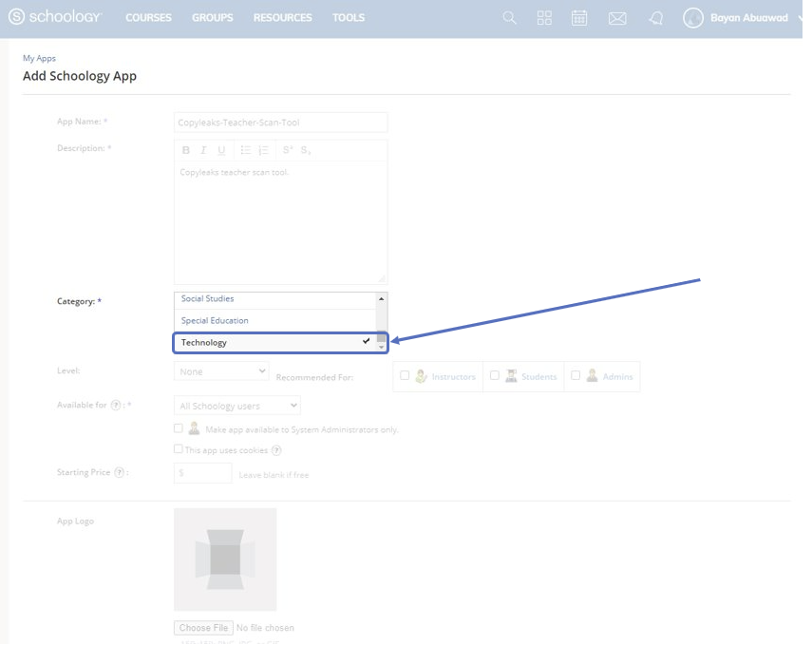Toggle italic in description editor

203,150
